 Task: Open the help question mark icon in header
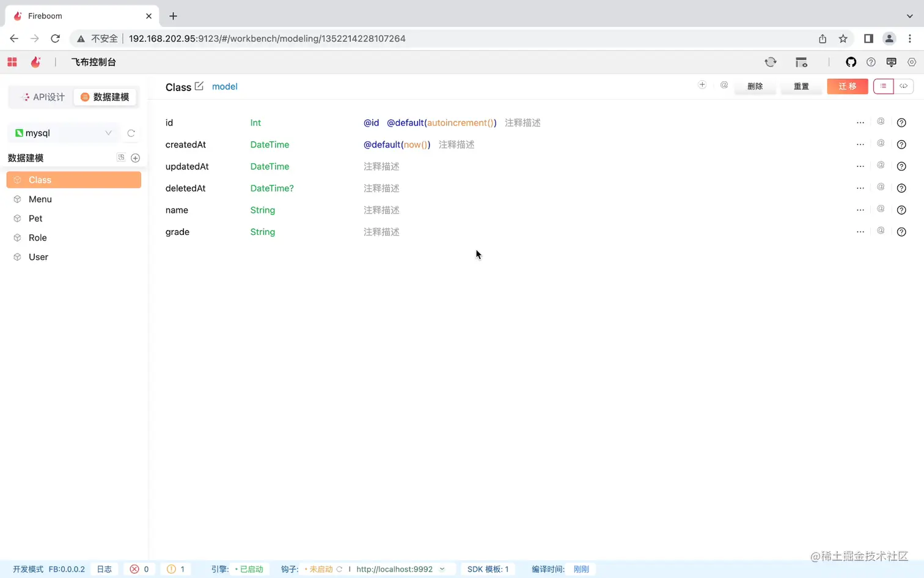click(x=871, y=62)
